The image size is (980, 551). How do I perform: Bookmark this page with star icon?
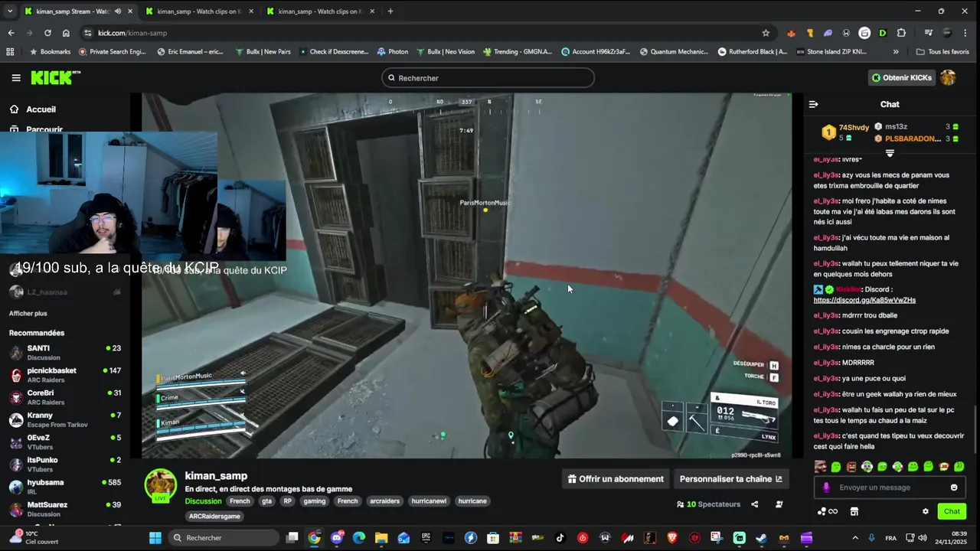pos(766,33)
